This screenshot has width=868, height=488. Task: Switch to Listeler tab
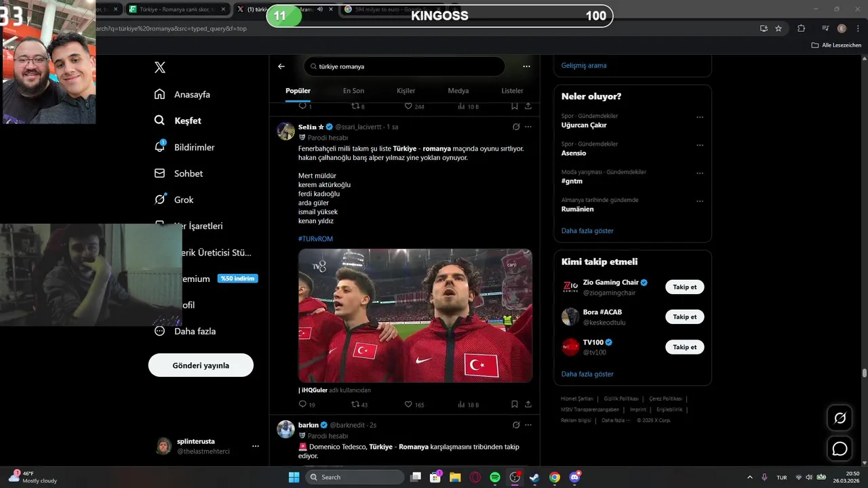pyautogui.click(x=512, y=91)
